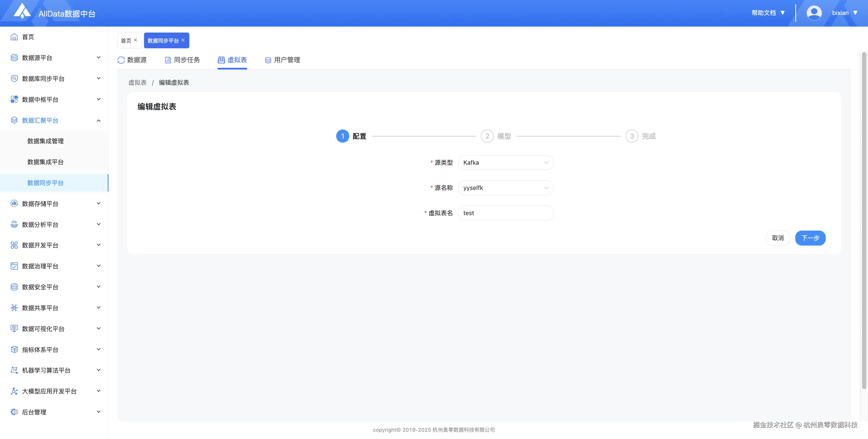Click the user avatar icon
Screen dimensions: 868x439
[814, 13]
